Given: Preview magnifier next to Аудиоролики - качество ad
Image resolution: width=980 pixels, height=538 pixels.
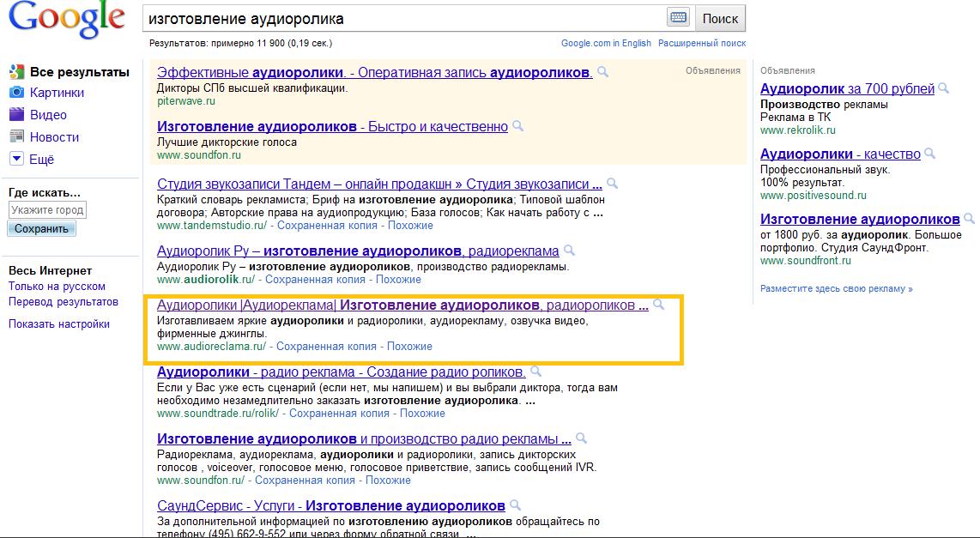Looking at the screenshot, I should [x=929, y=154].
